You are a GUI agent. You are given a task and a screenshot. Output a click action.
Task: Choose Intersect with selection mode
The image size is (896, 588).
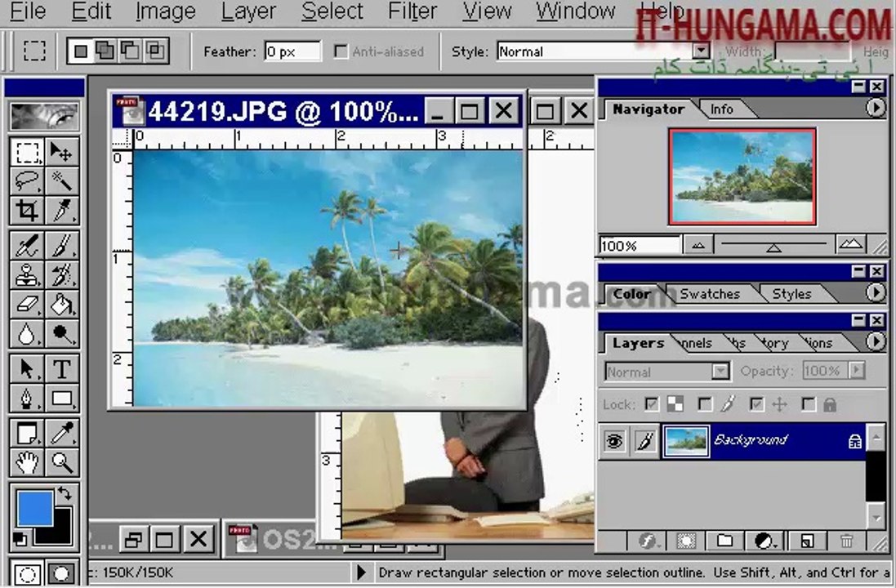(155, 51)
